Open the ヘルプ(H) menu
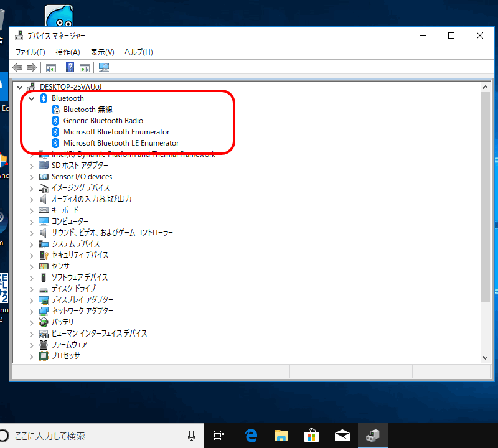The image size is (498, 448). pos(138,52)
